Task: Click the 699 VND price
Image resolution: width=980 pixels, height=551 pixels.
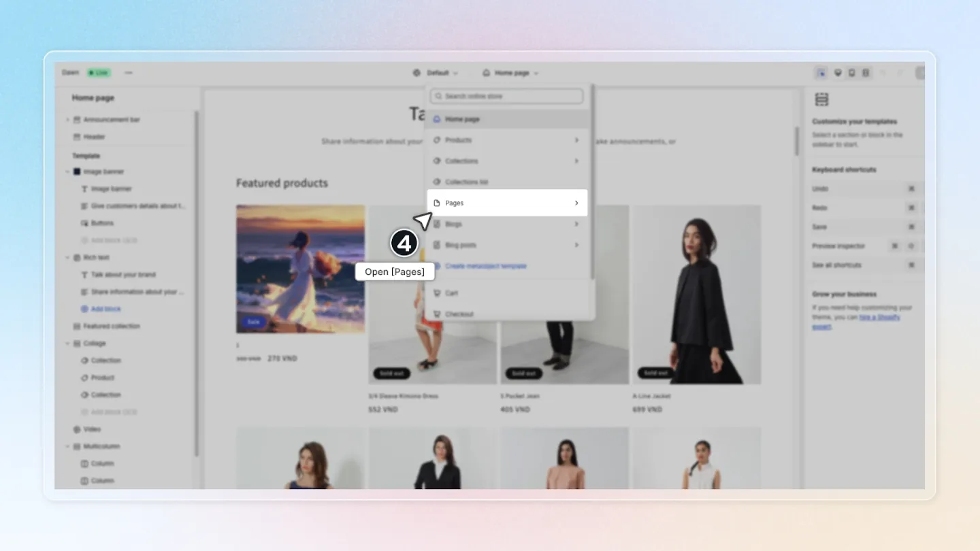Action: [647, 410]
